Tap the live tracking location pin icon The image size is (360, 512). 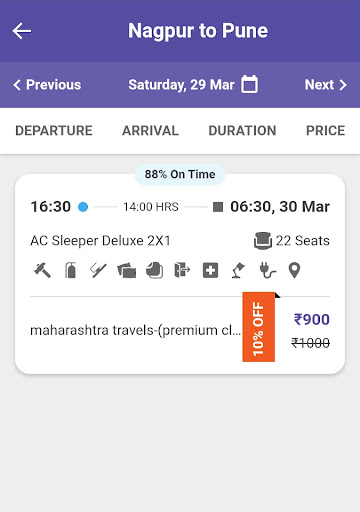click(x=294, y=270)
